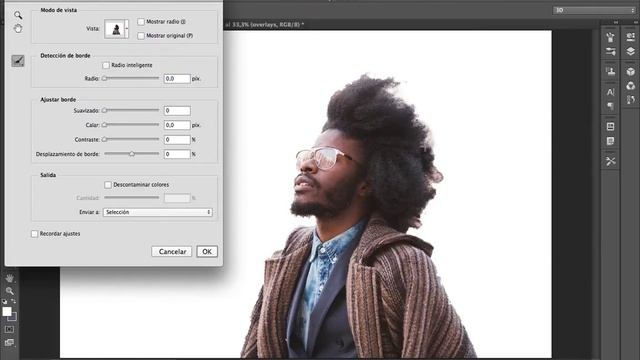Check Recordar ajustes option
Image resolution: width=640 pixels, height=360 pixels.
[x=34, y=234]
